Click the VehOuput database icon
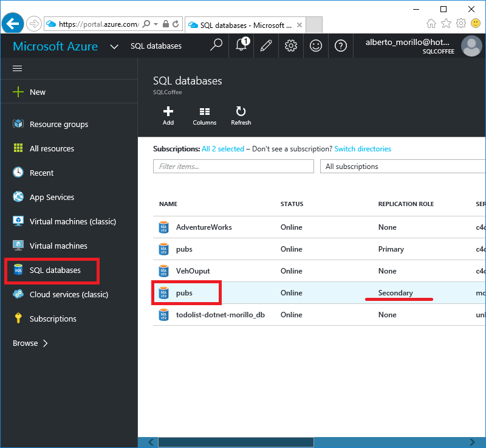 163,271
